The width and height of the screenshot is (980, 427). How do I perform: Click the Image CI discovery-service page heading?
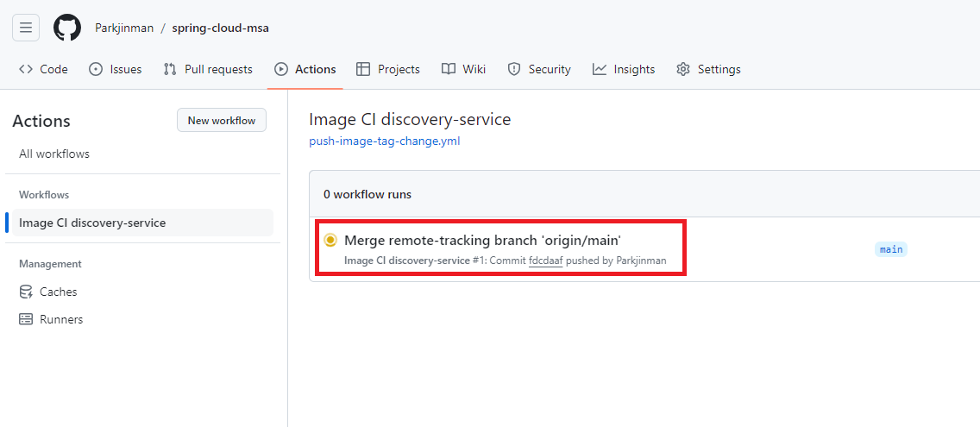click(410, 119)
